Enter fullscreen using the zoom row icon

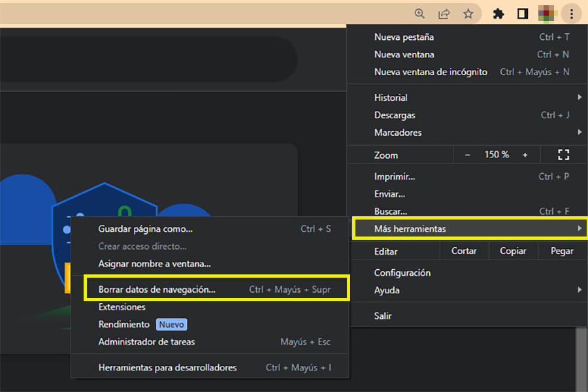pos(563,155)
